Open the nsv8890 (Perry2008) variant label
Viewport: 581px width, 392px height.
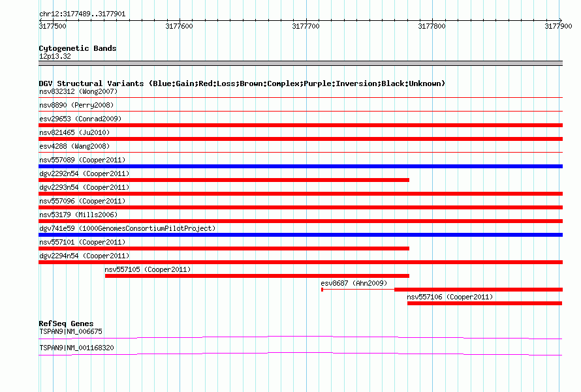[76, 105]
